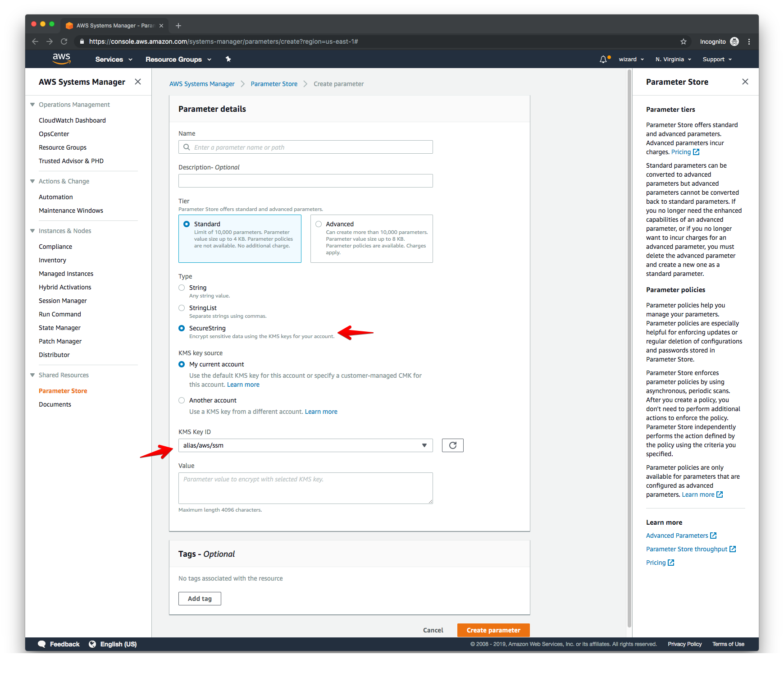The width and height of the screenshot is (784, 687).
Task: Choose the String parameter type
Action: (182, 288)
